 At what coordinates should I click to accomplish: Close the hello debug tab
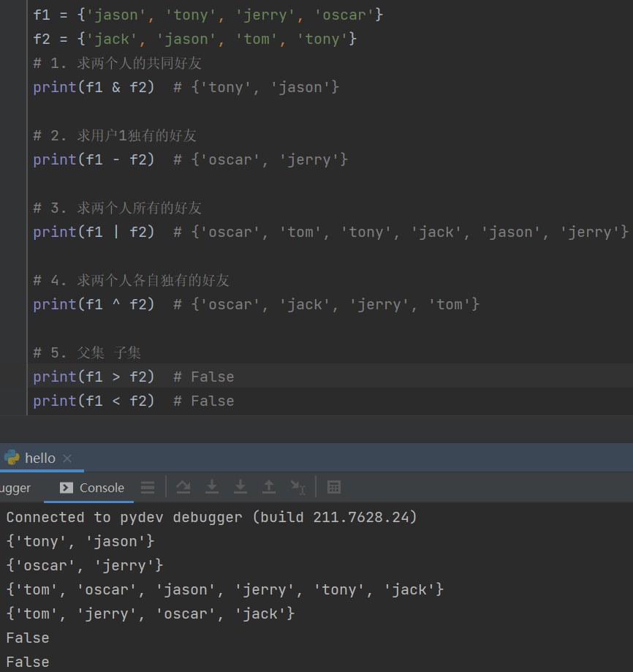pyautogui.click(x=67, y=458)
